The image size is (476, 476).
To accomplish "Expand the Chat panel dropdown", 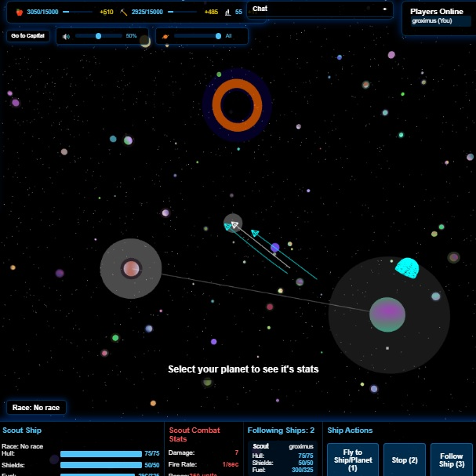I will tap(384, 9).
